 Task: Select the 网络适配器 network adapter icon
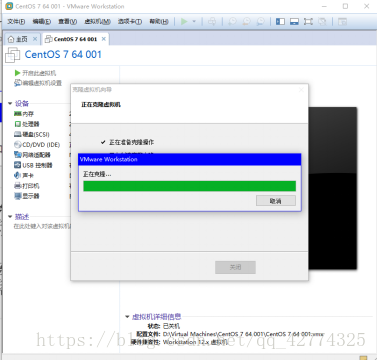click(18, 155)
